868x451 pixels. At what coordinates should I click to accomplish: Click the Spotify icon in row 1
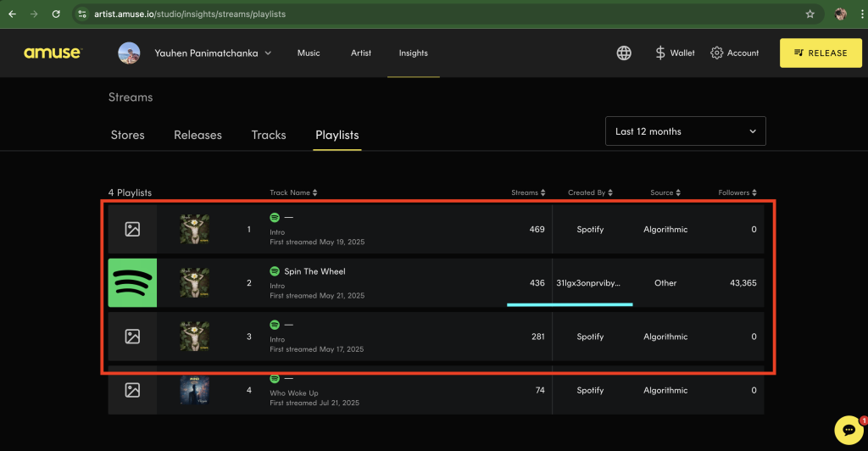pos(275,218)
